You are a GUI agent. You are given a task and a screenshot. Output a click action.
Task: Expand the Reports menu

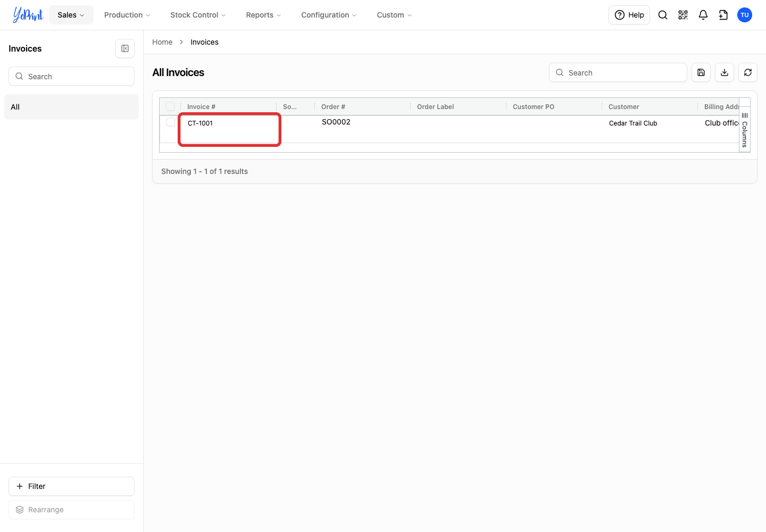pos(263,15)
